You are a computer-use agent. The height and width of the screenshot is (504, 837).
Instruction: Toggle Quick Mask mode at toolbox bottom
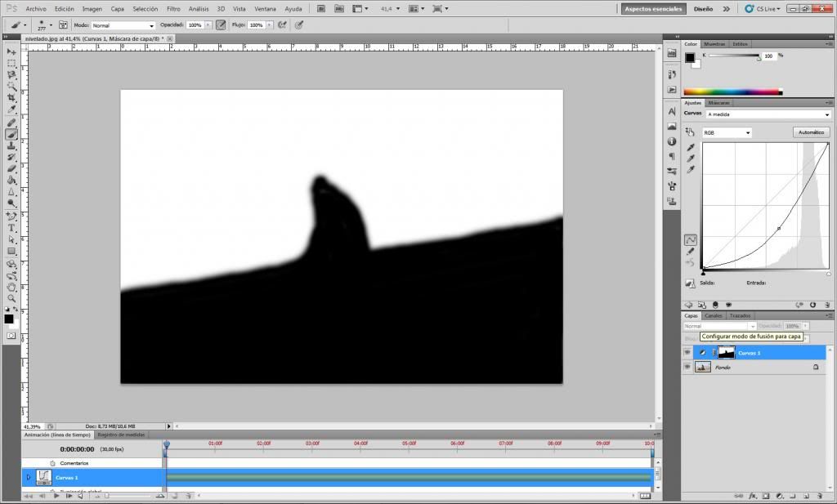click(x=11, y=336)
